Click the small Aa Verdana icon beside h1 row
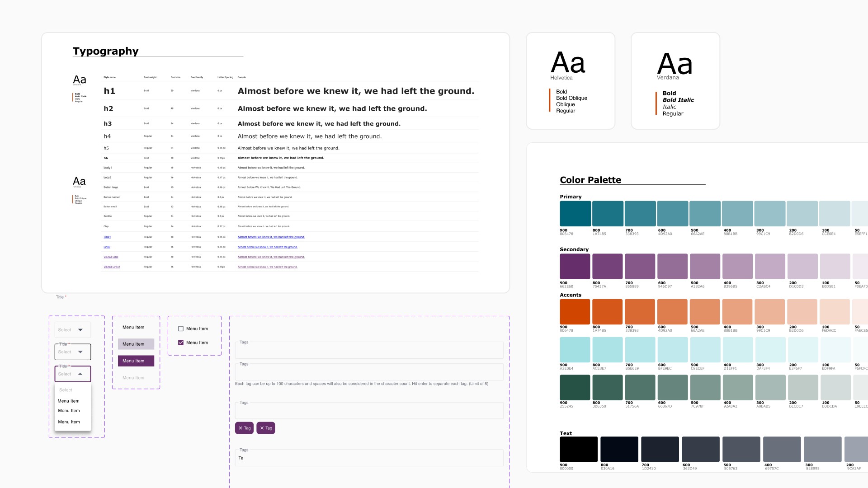This screenshot has height=488, width=868. click(80, 80)
